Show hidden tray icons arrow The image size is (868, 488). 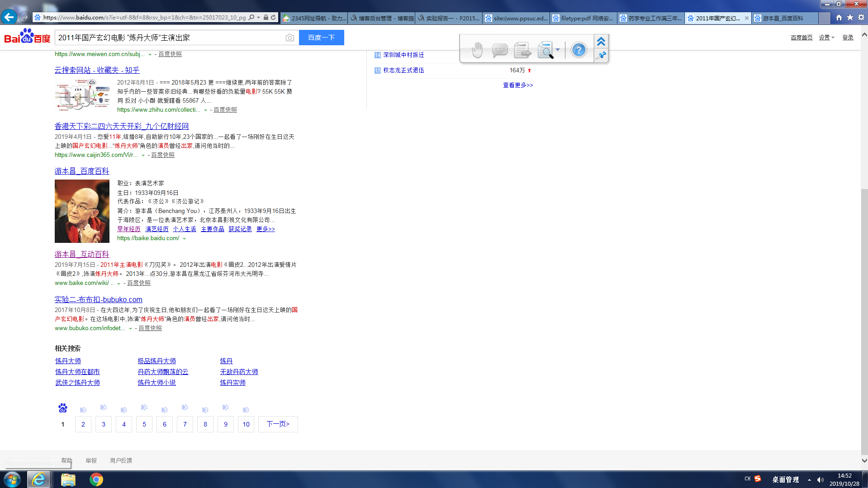tap(809, 480)
